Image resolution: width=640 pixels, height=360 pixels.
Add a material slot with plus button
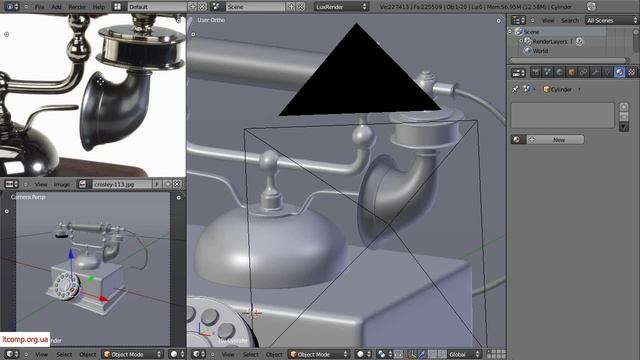point(624,107)
